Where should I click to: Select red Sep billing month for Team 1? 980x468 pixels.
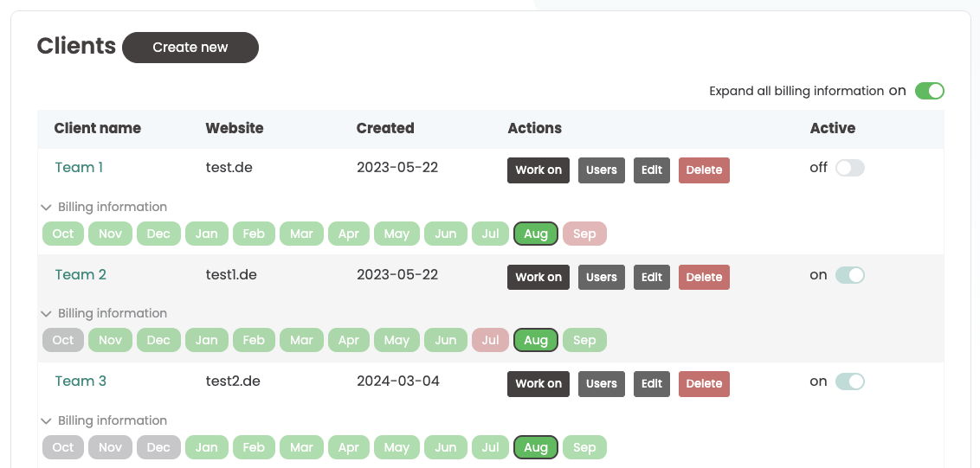click(584, 234)
